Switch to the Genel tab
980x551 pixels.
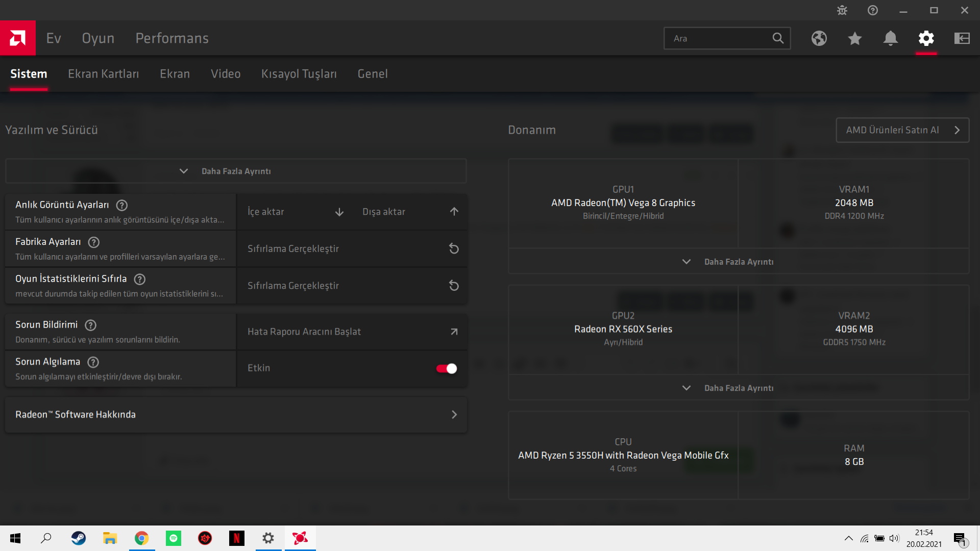tap(373, 74)
